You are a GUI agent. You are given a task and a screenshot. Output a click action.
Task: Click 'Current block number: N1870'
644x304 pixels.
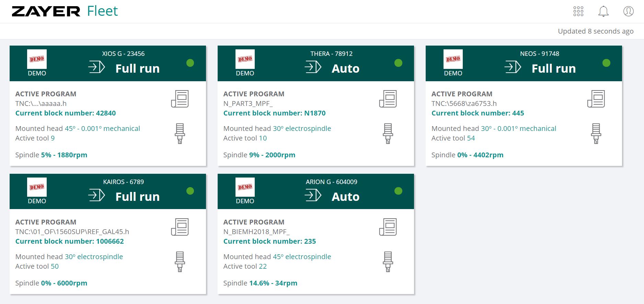pyautogui.click(x=275, y=113)
